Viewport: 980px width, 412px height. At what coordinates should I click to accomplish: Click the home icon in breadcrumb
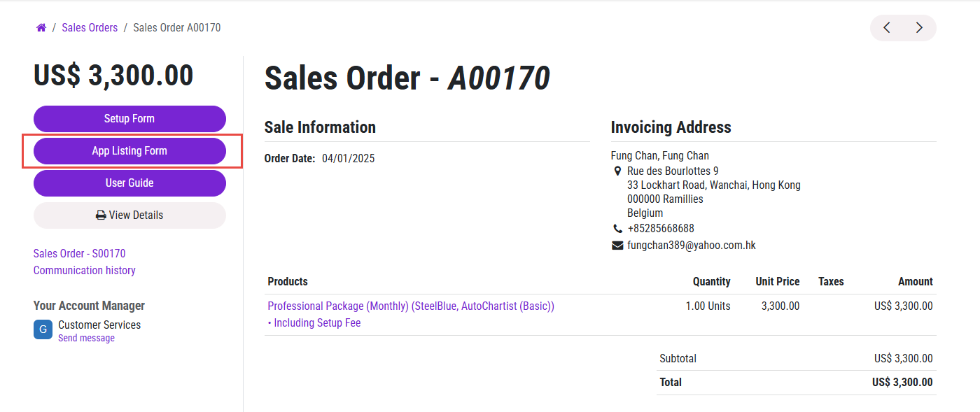[x=41, y=28]
